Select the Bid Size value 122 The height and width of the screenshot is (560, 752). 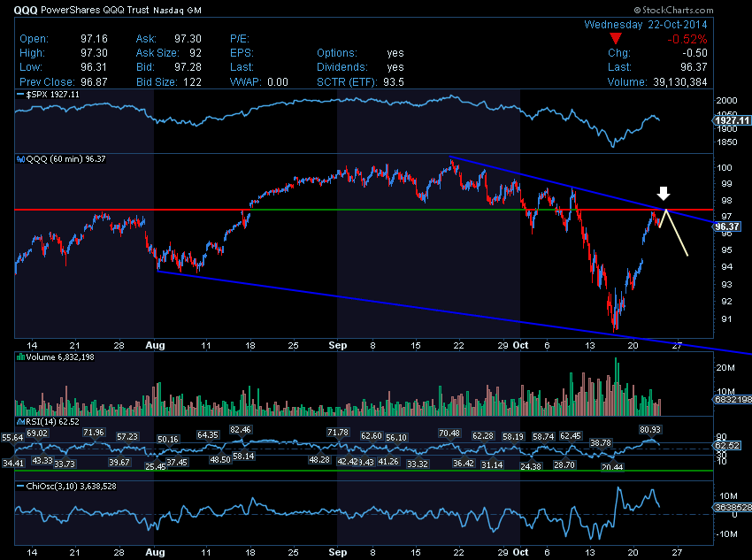192,81
